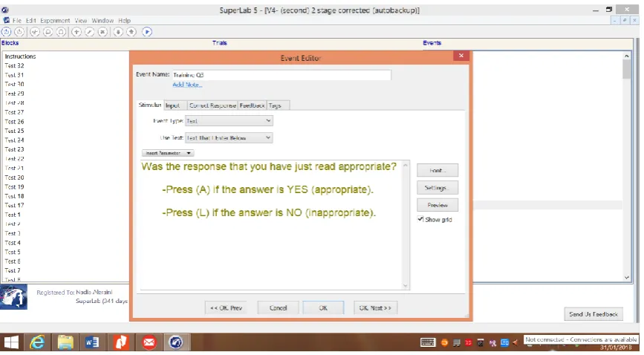The image size is (644, 355).
Task: Switch to the Feedback tab
Action: tap(253, 105)
